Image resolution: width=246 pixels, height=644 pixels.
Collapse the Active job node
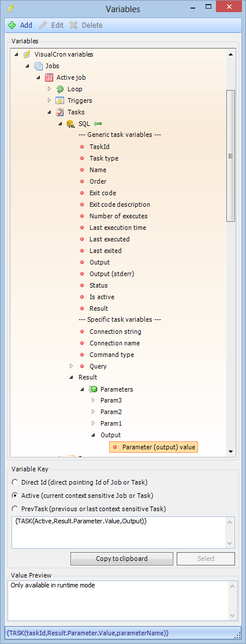tap(39, 77)
